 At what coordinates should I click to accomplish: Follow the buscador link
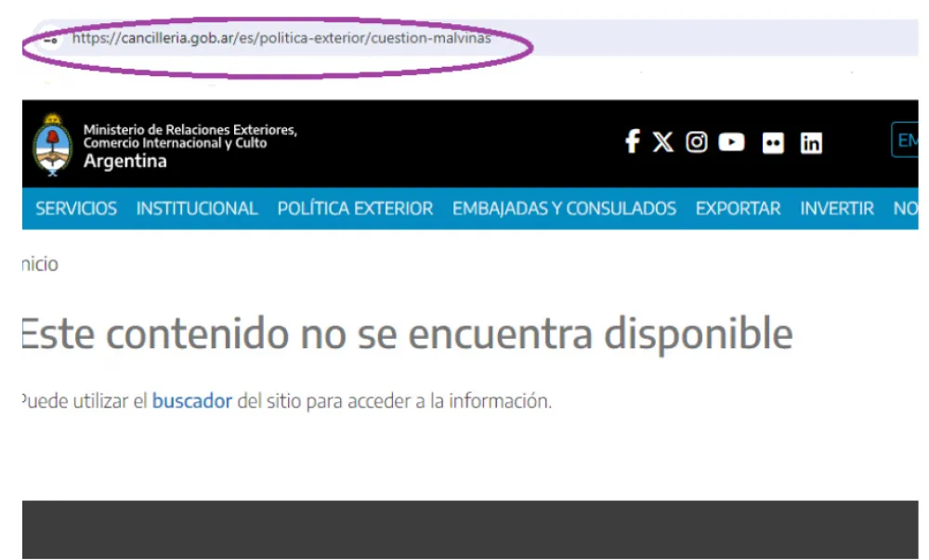point(192,401)
